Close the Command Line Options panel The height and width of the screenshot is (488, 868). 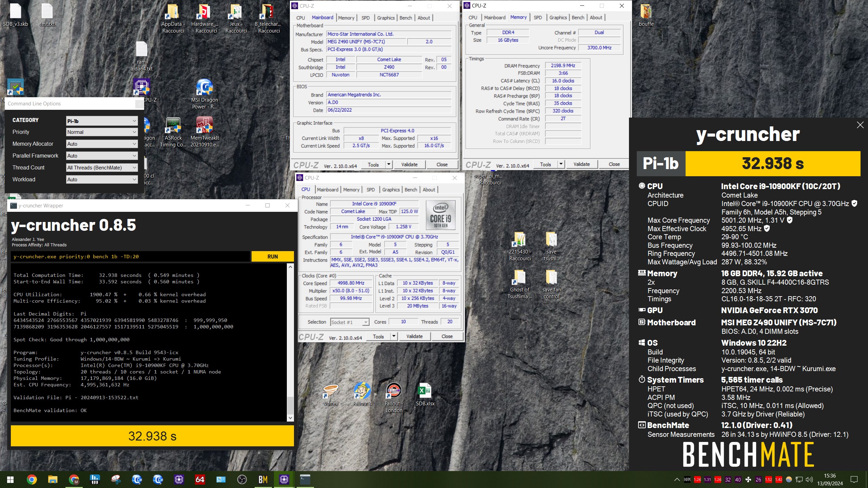tap(139, 104)
